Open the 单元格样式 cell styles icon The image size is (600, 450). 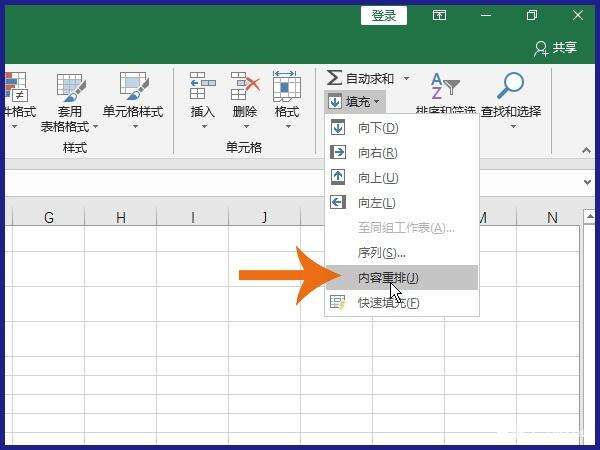tap(134, 86)
